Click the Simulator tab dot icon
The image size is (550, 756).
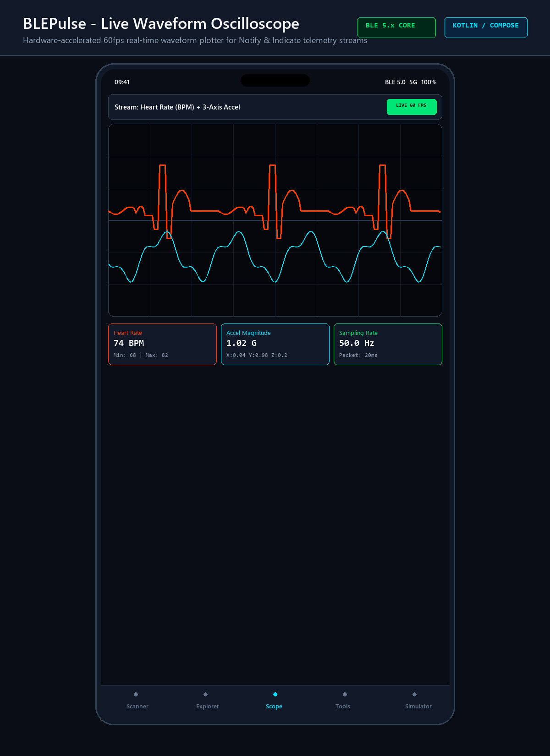pyautogui.click(x=414, y=694)
